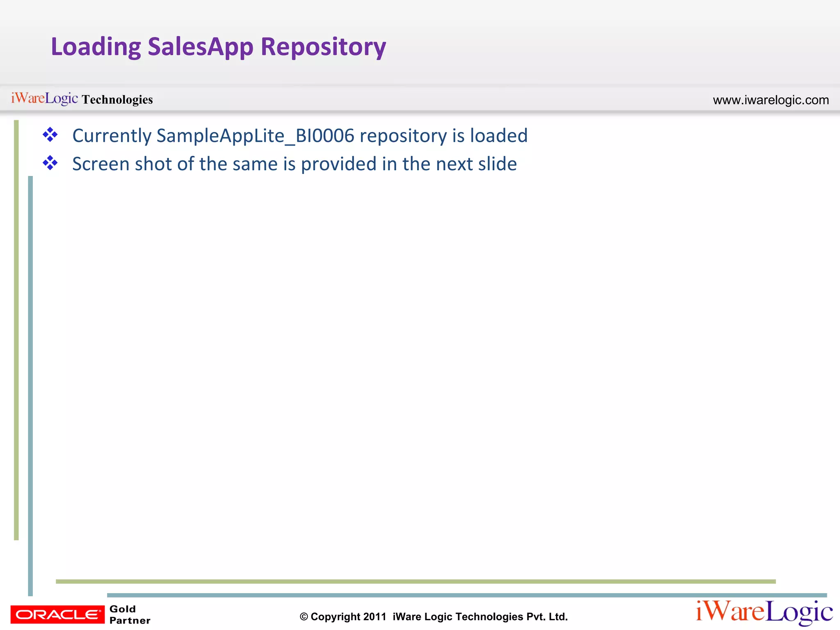The width and height of the screenshot is (840, 630).
Task: Click the iWareLogic Technologies header logo
Action: [82, 99]
